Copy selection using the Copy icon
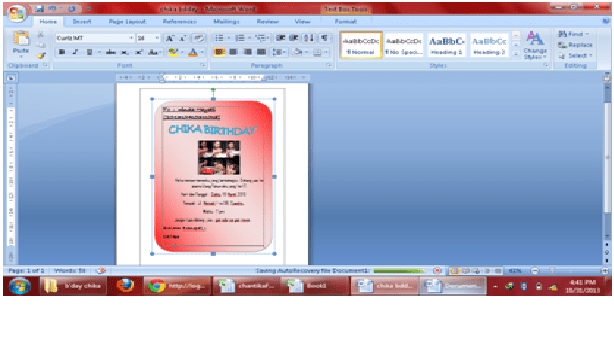614x360 pixels. pos(41,45)
